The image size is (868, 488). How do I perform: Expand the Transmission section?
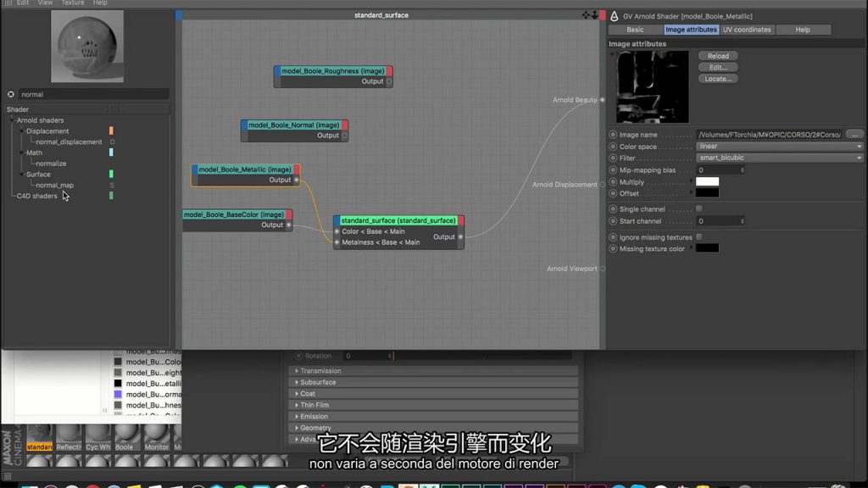pyautogui.click(x=297, y=371)
